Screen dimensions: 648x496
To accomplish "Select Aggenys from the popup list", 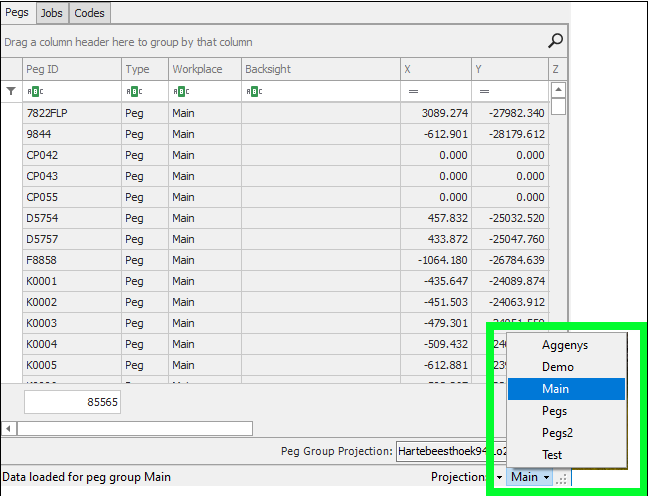I will coord(565,344).
